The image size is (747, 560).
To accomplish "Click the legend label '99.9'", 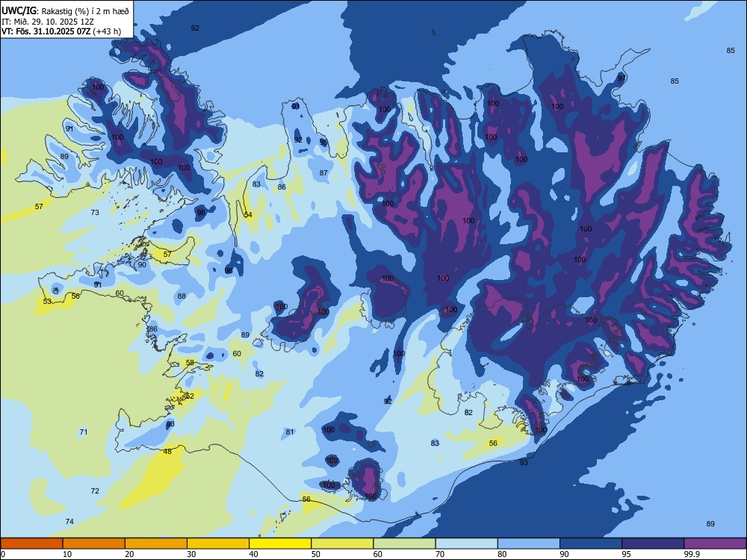I will point(692,554).
